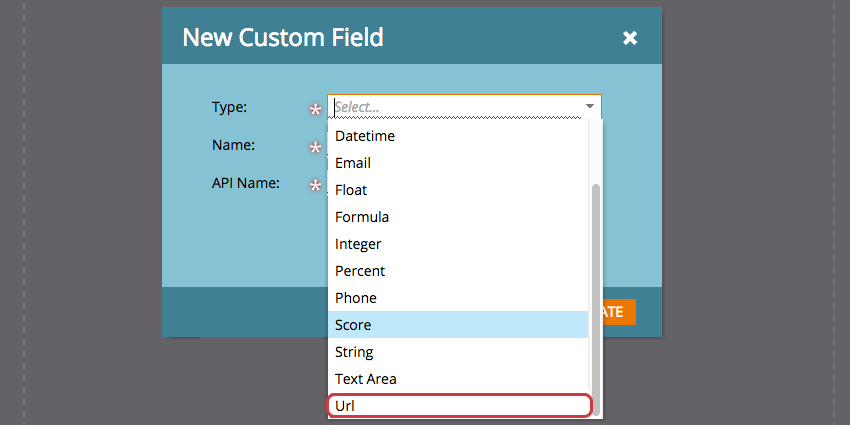Image resolution: width=850 pixels, height=428 pixels.
Task: Select Percent from the list
Action: pyautogui.click(x=360, y=271)
